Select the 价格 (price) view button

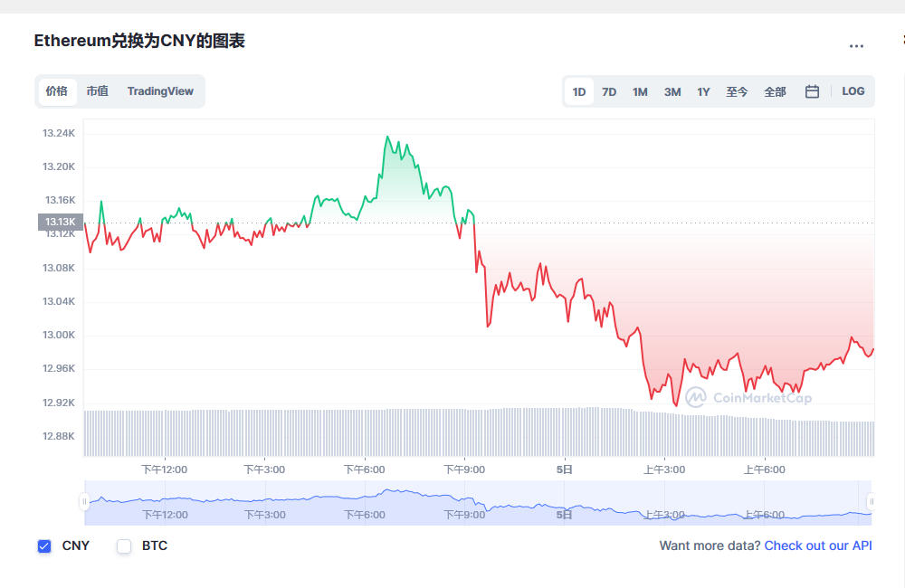[x=57, y=91]
